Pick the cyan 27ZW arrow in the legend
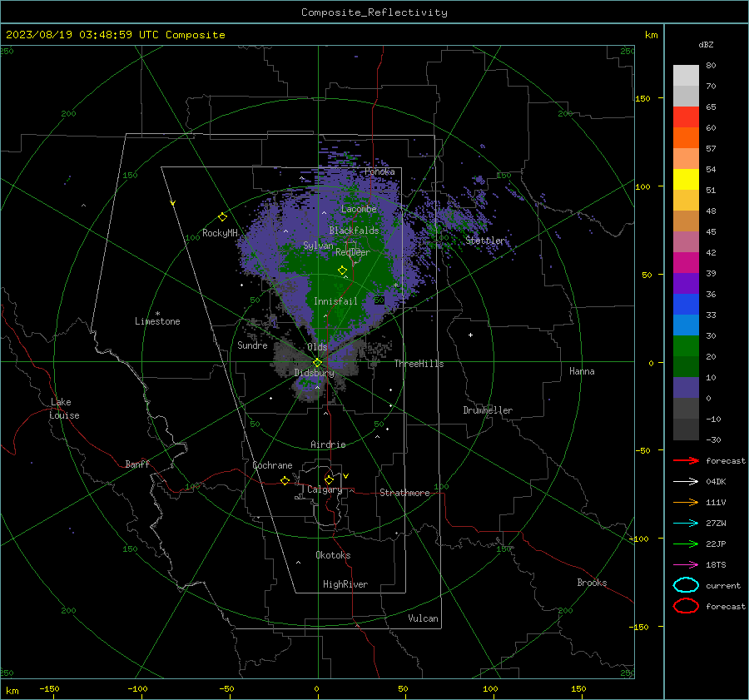 point(686,524)
